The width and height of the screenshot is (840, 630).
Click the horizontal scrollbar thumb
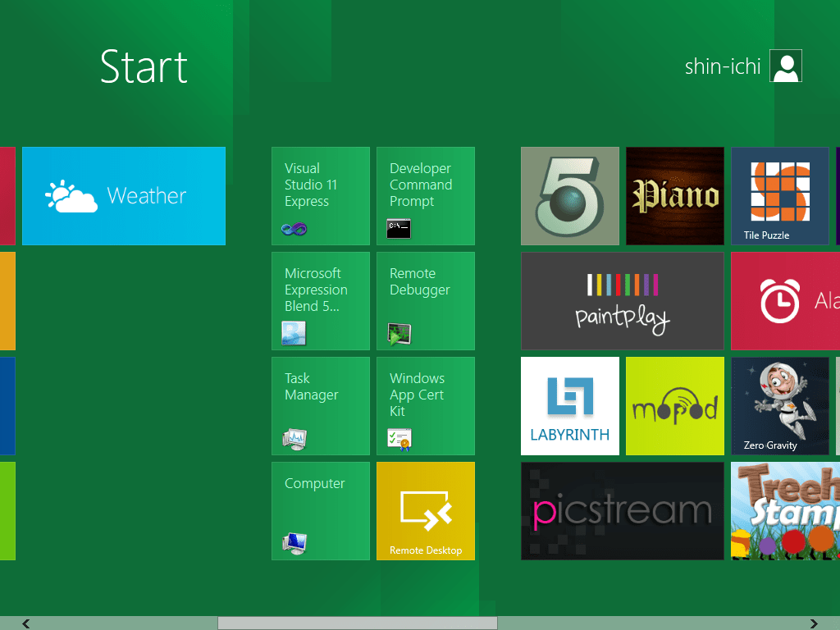[x=358, y=623]
